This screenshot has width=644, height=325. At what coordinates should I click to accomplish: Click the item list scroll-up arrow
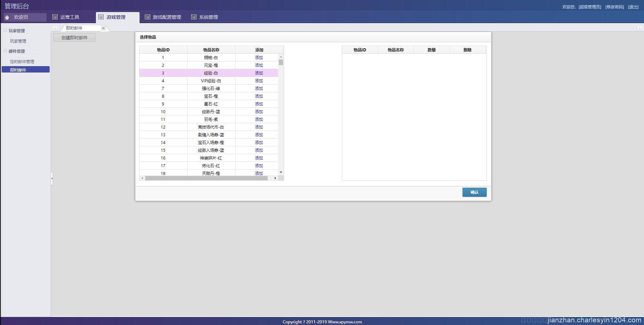click(281, 57)
